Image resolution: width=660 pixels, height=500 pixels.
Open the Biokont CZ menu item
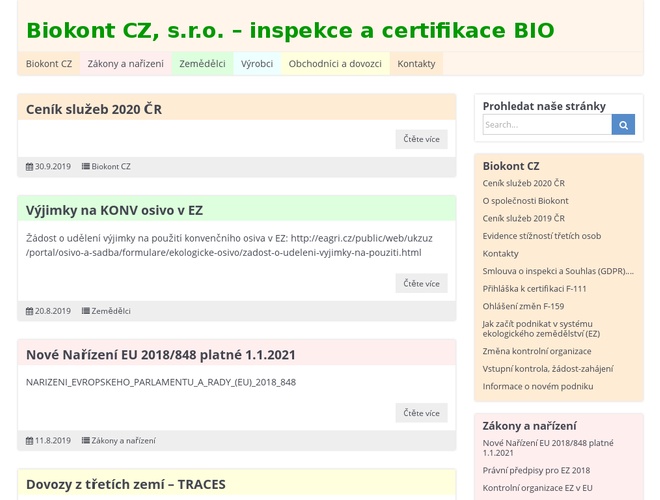click(49, 64)
